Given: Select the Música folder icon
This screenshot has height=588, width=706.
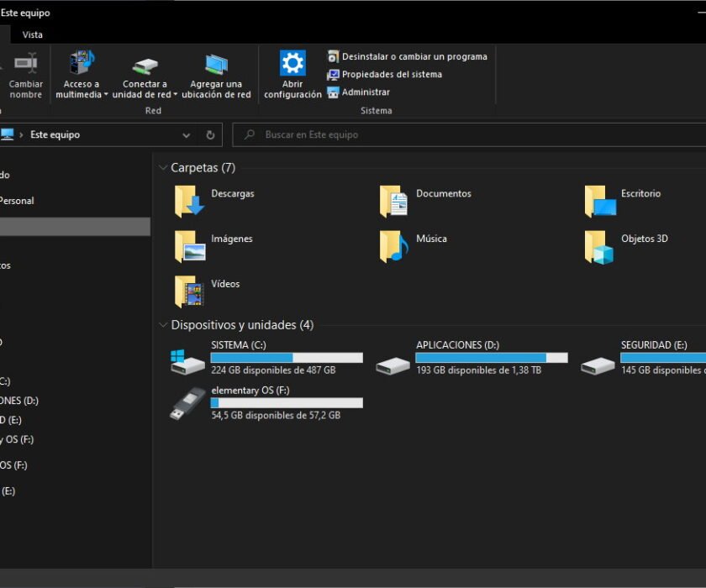Looking at the screenshot, I should click(394, 246).
